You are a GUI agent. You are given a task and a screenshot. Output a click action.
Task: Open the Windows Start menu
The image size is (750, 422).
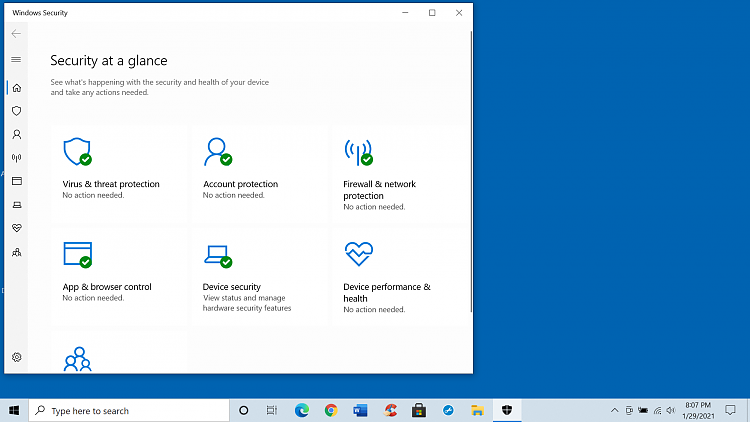[x=14, y=411]
